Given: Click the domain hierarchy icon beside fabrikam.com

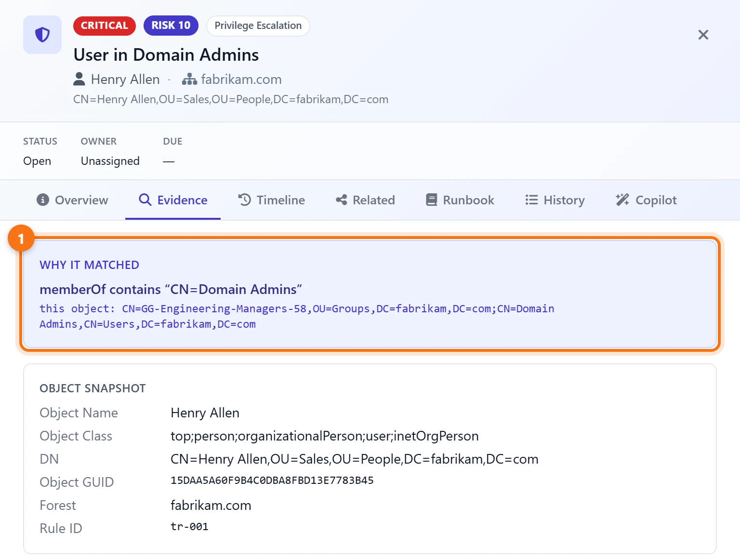Looking at the screenshot, I should click(x=189, y=79).
